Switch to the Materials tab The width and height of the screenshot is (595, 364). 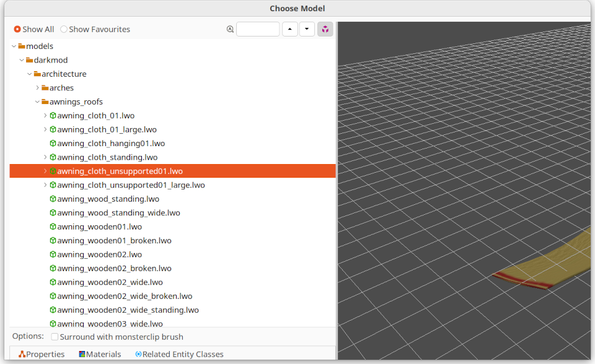[x=100, y=354]
